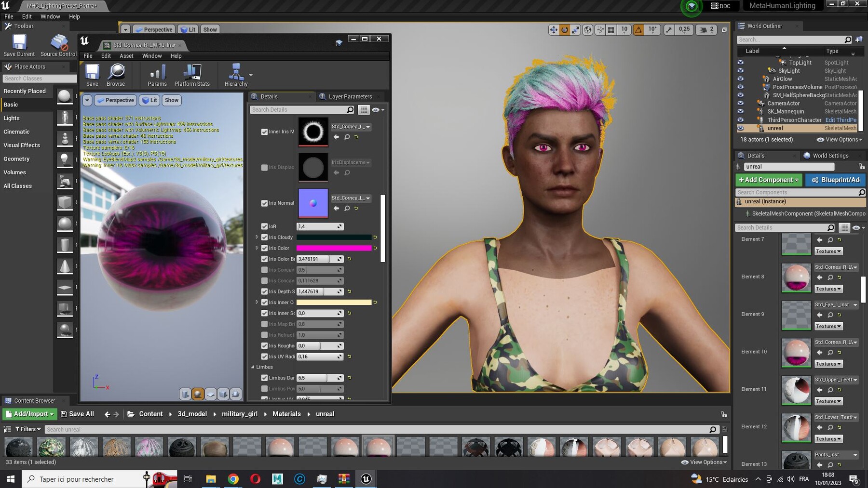Image resolution: width=868 pixels, height=488 pixels.
Task: Enable the Iris Refraction checkbox
Action: (264, 335)
